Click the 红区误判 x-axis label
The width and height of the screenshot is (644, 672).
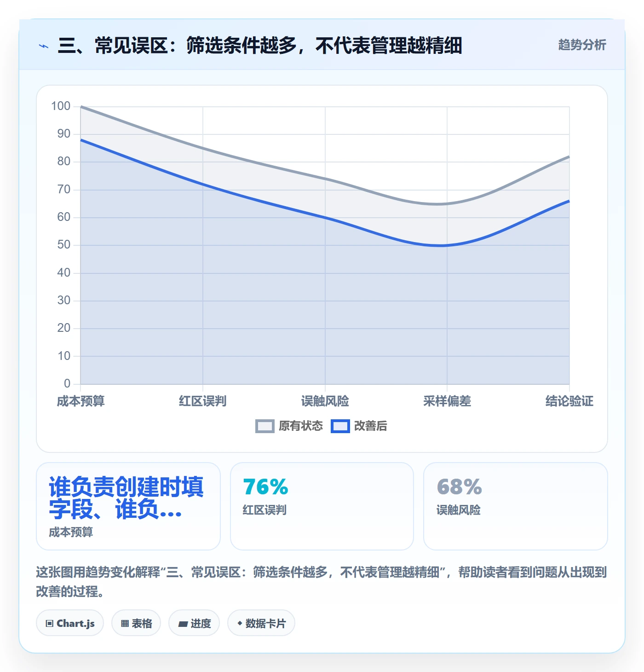203,401
